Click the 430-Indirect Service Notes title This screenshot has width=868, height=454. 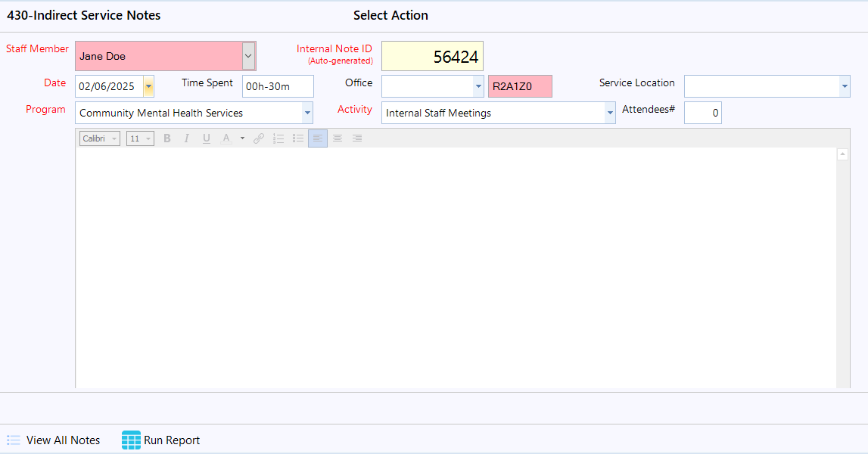[83, 15]
